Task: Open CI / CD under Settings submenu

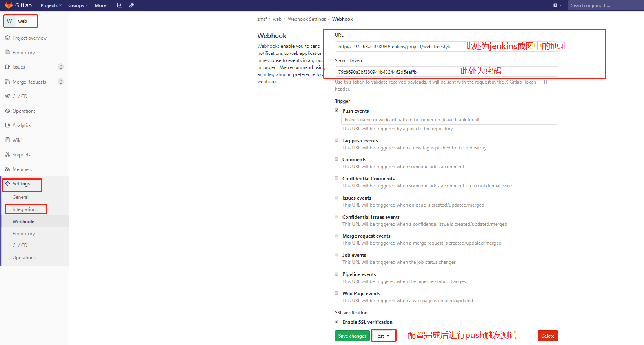Action: pyautogui.click(x=20, y=245)
